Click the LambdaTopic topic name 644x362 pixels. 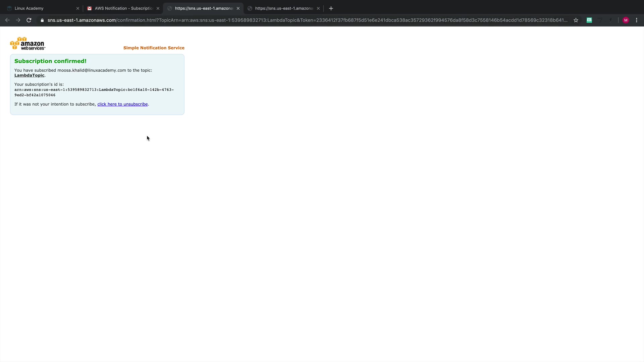[29, 75]
